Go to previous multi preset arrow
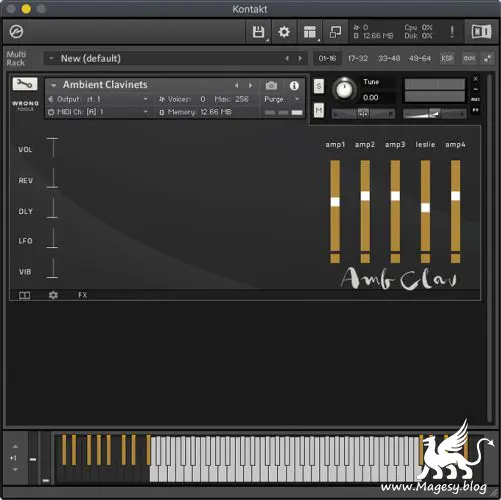This screenshot has width=501, height=500. 287,59
